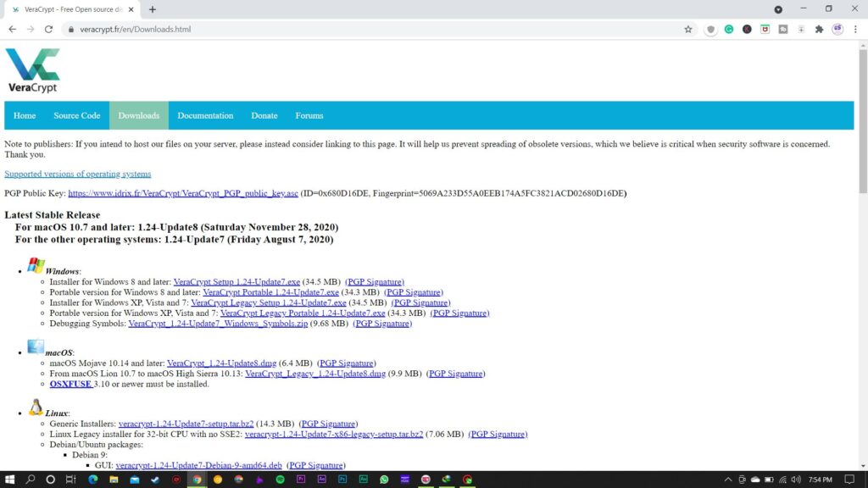Open PGP Signature for Windows 8 installer

coord(375,281)
